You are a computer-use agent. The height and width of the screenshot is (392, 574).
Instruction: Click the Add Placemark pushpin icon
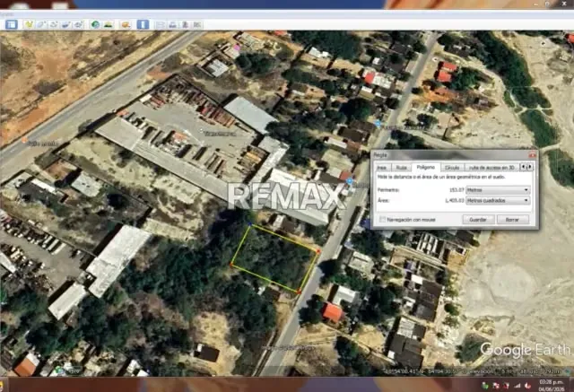click(x=29, y=24)
